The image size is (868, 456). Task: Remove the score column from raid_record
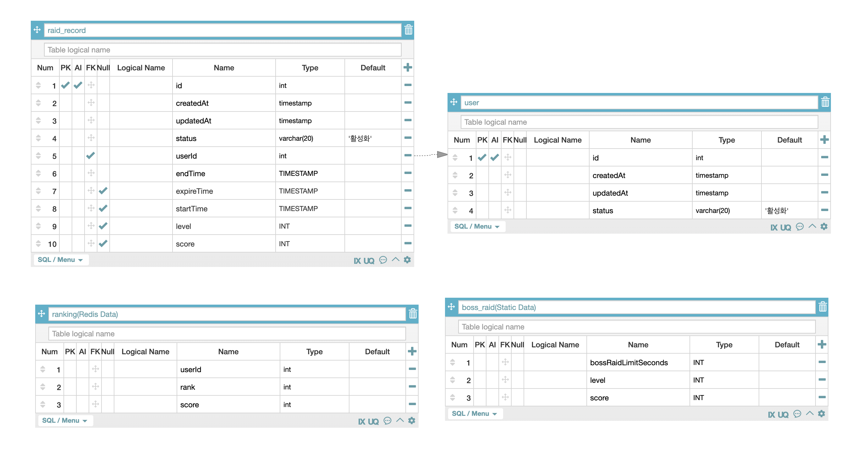pyautogui.click(x=407, y=243)
